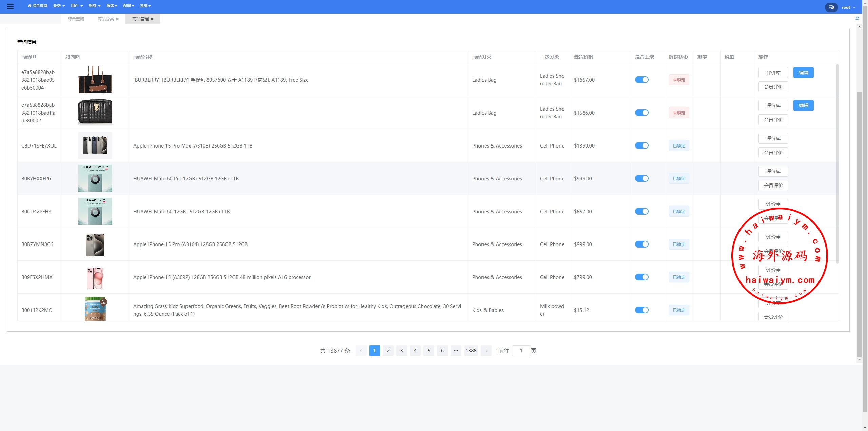
Task: Close the 商品分类 tab via X
Action: 117,19
